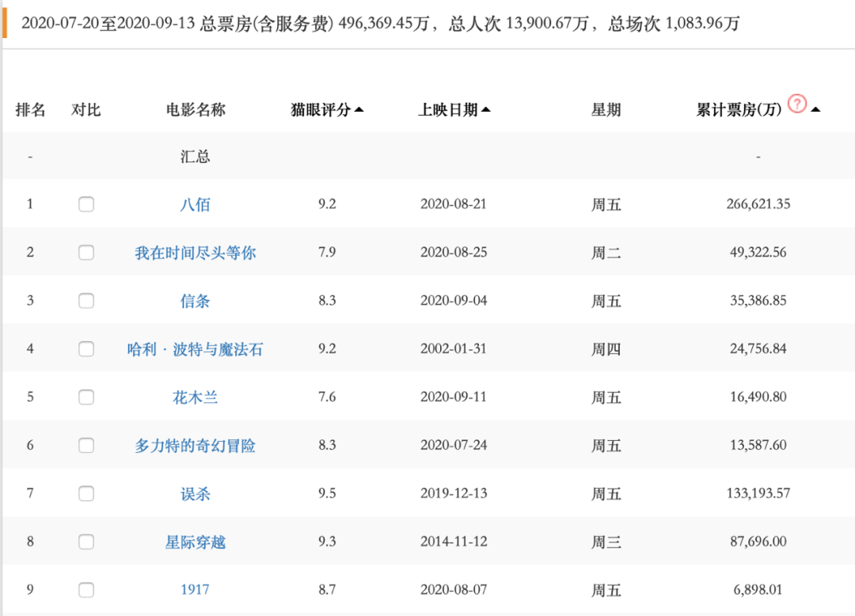Sort by 猫眼评分 arrow
Screen dimensions: 855x616
tap(359, 109)
